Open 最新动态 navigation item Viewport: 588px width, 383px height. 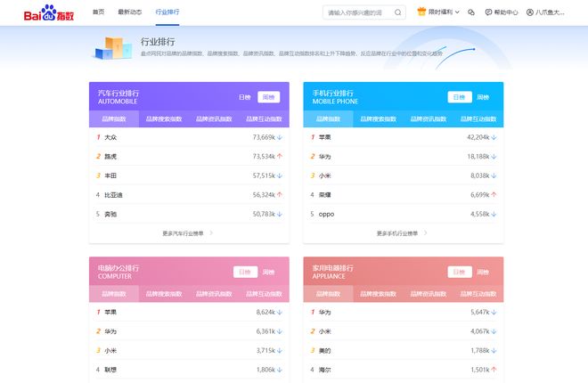130,12
